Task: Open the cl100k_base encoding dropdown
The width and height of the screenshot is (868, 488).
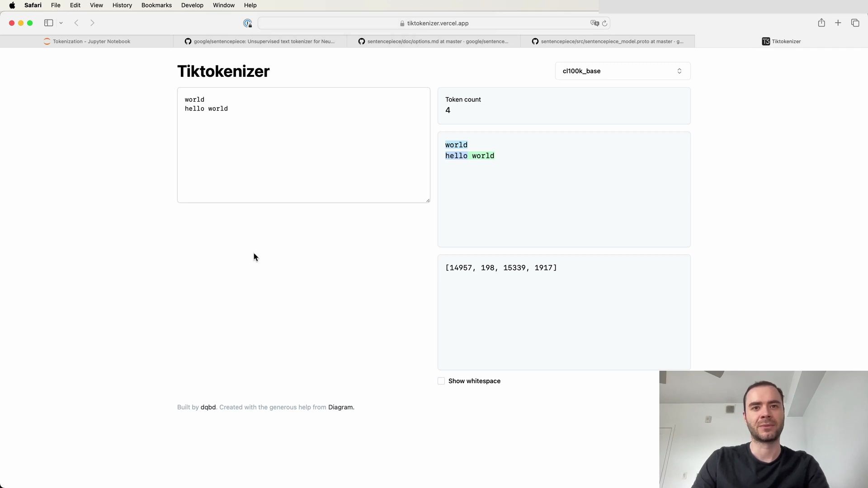Action: click(623, 71)
